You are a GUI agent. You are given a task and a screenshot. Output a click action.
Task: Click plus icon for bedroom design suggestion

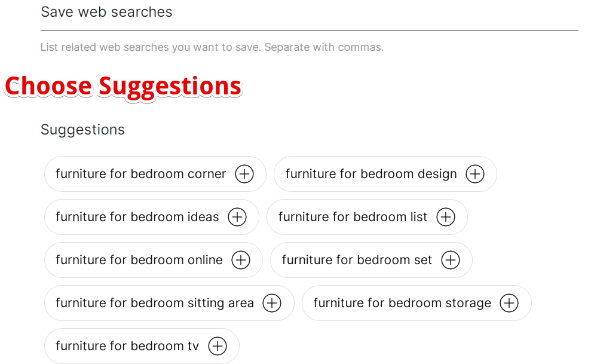(475, 174)
